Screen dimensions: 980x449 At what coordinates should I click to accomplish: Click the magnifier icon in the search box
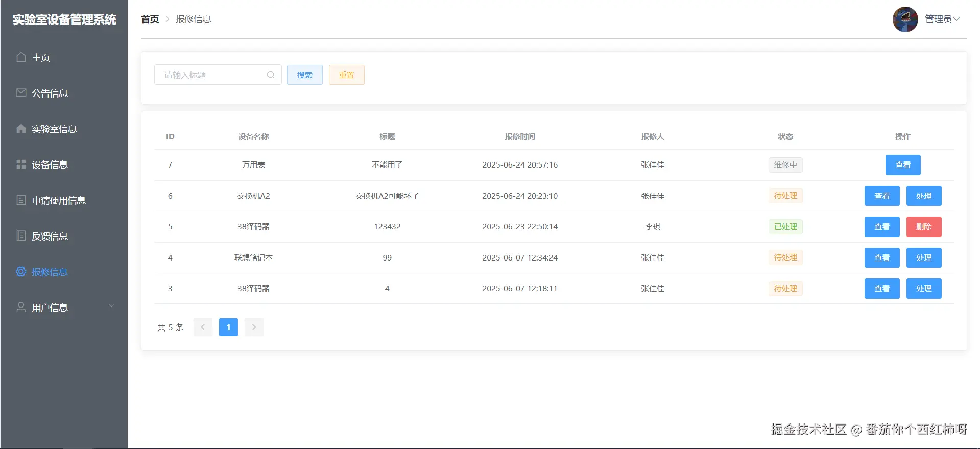click(271, 75)
